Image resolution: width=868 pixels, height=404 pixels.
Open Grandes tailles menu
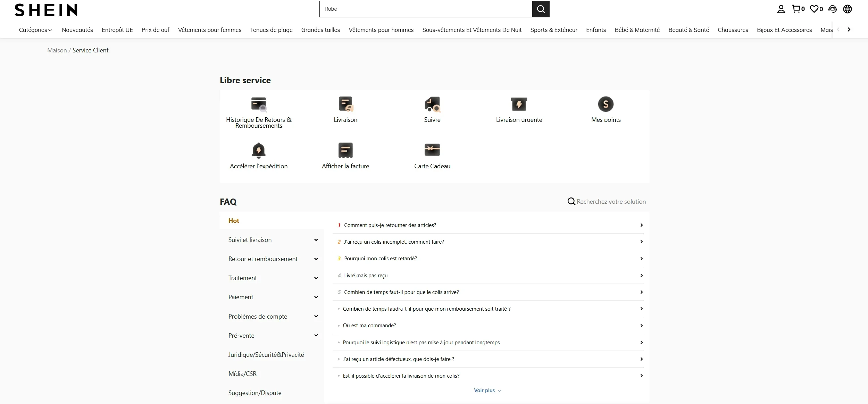point(320,30)
